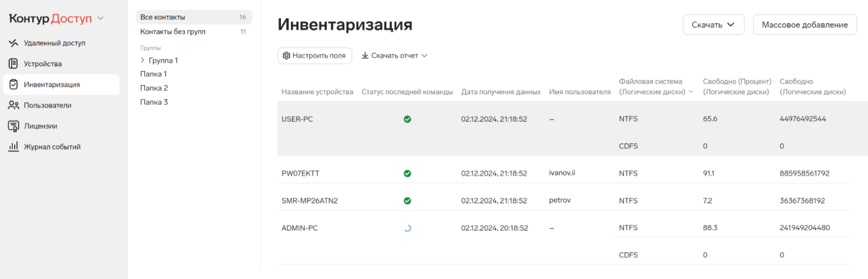Click loading spinner status for ADMIN-PC

(x=407, y=228)
